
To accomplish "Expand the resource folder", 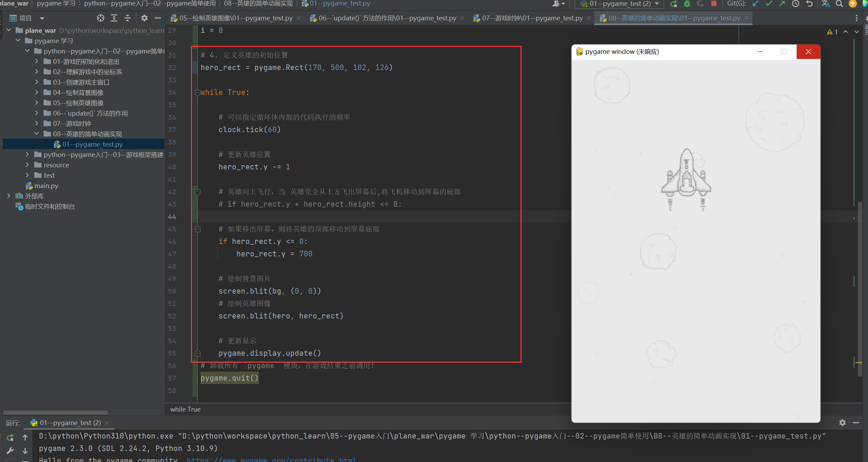I will pyautogui.click(x=28, y=165).
